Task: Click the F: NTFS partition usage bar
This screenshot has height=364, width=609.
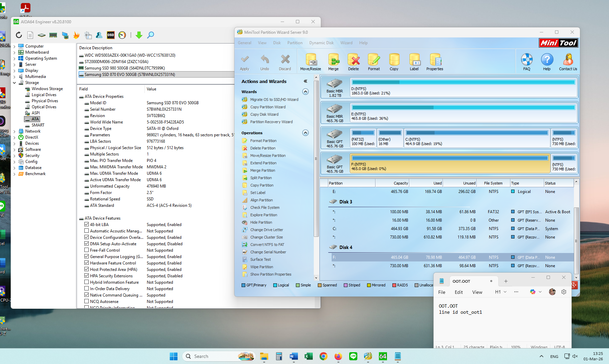Action: click(450, 158)
